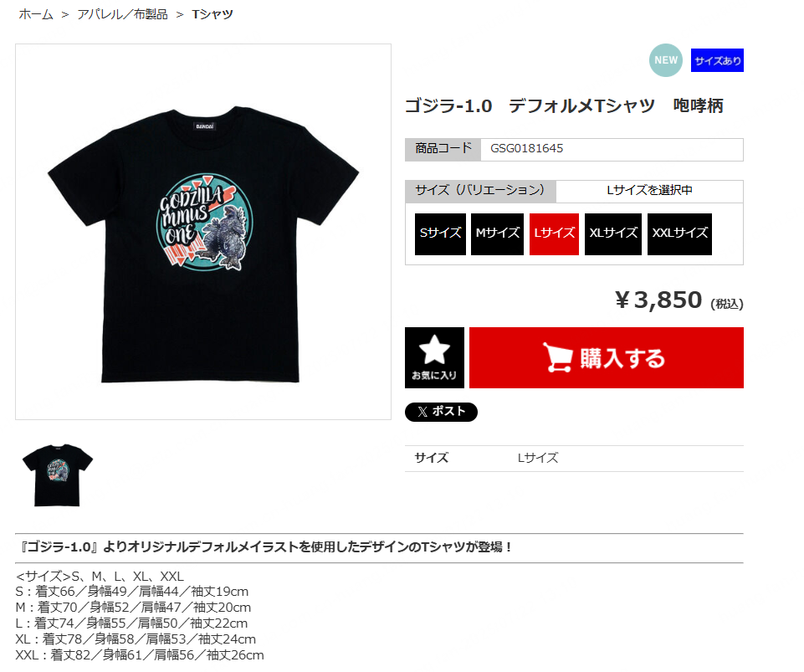This screenshot has height=672, width=804.
Task: Click the NEW badge icon
Action: tap(666, 60)
